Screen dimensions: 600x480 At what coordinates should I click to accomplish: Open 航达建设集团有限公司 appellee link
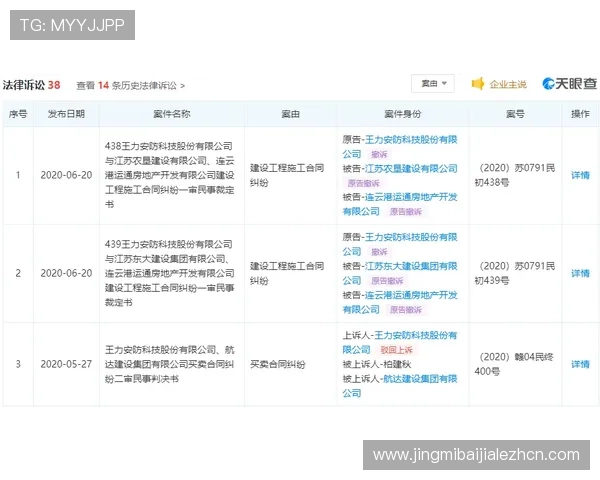pos(400,386)
